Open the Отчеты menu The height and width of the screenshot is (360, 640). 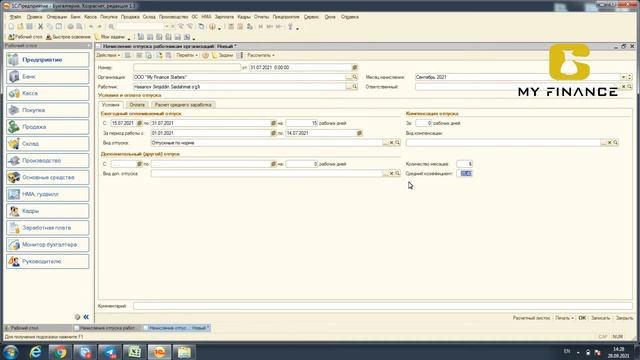[262, 17]
